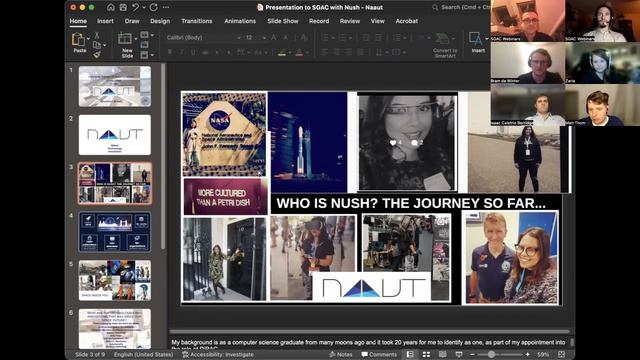Open the Insert tab
The height and width of the screenshot is (360, 640).
pyautogui.click(x=105, y=21)
